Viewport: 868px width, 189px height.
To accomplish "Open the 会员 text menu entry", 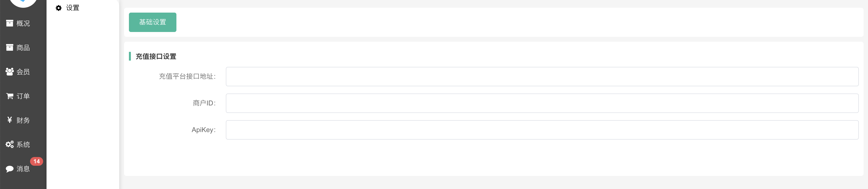I will pos(23,72).
